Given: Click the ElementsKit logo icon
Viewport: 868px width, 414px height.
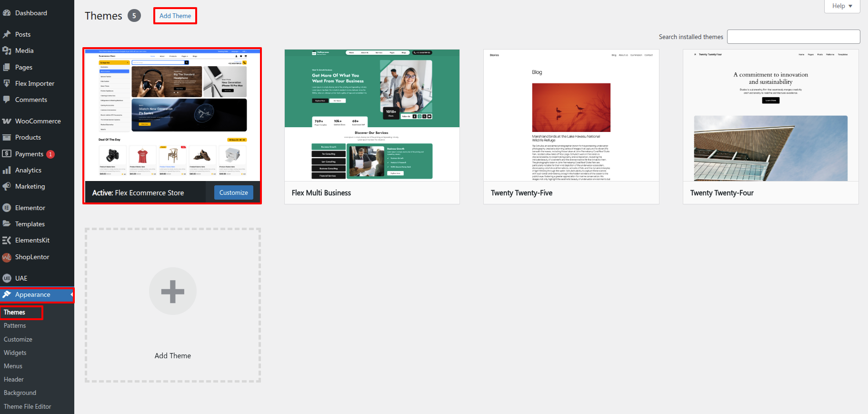Looking at the screenshot, I should pyautogui.click(x=7, y=240).
